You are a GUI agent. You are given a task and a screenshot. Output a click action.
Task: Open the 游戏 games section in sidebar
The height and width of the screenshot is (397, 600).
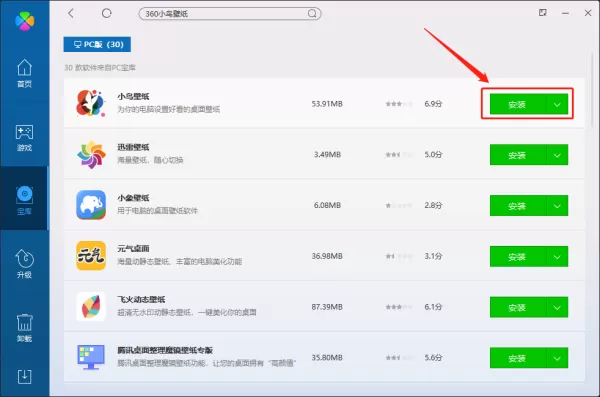coord(24,137)
